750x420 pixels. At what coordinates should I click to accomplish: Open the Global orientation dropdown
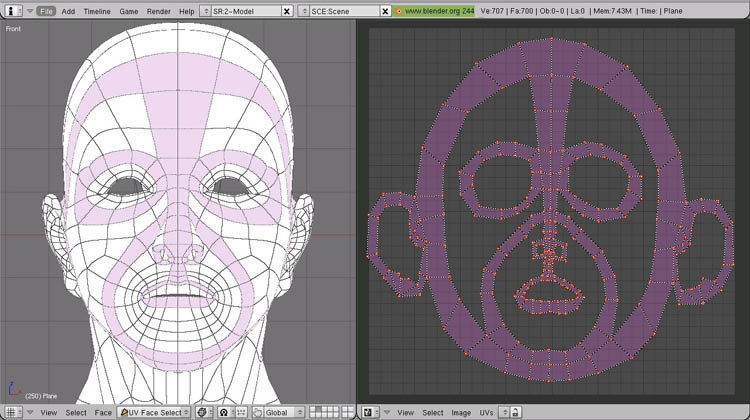click(284, 412)
